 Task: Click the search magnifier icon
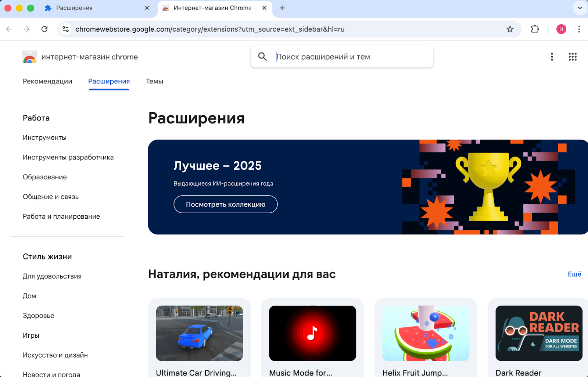[x=262, y=57]
